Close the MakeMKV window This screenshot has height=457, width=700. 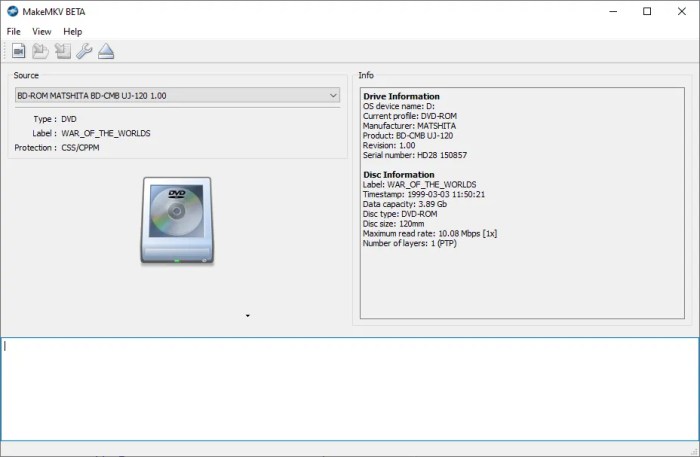coord(682,12)
